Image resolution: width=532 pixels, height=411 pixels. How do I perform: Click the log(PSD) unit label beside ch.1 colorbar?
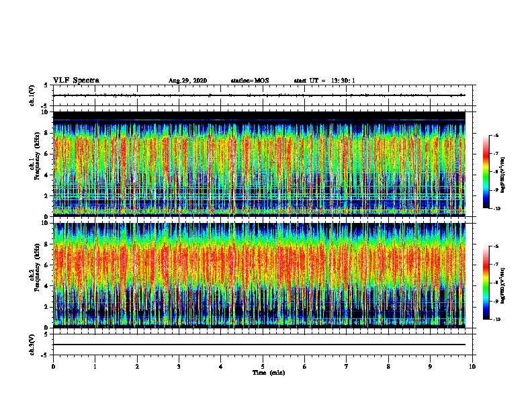tap(503, 175)
